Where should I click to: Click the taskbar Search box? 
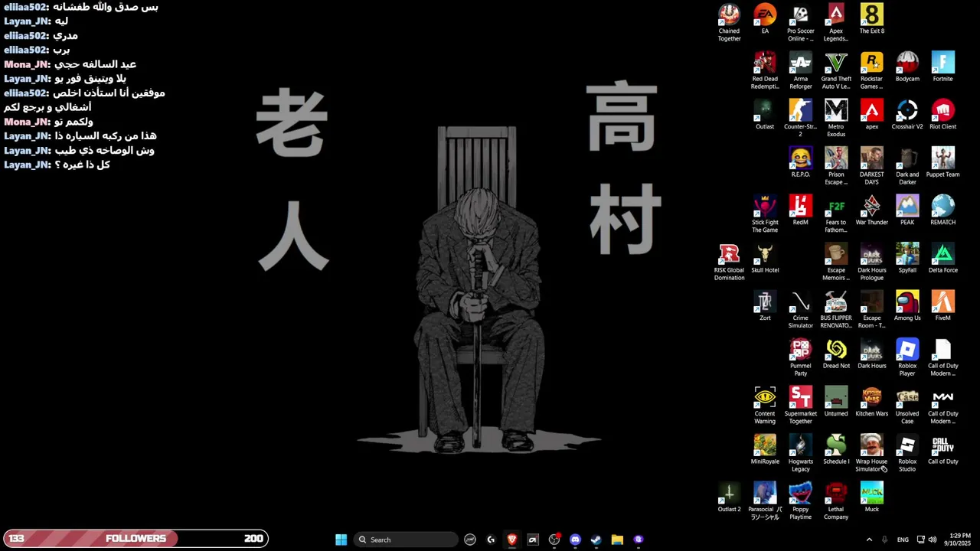click(x=406, y=540)
